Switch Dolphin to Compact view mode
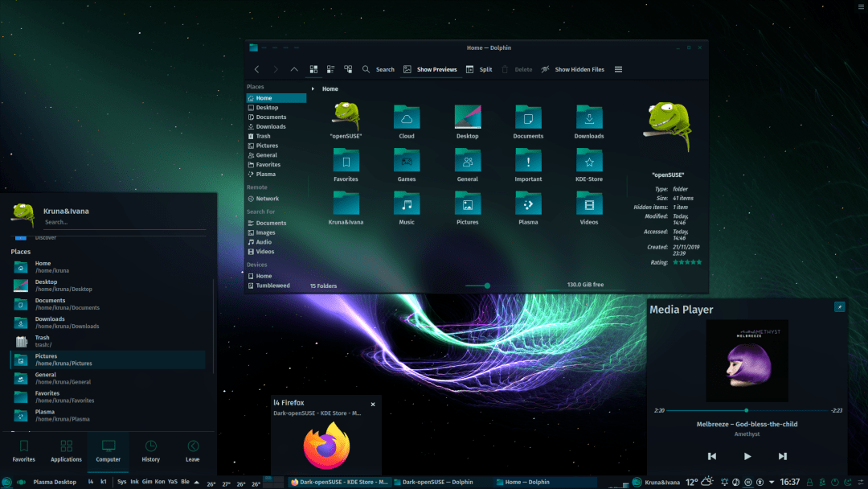This screenshot has width=868, height=489. pos(330,69)
